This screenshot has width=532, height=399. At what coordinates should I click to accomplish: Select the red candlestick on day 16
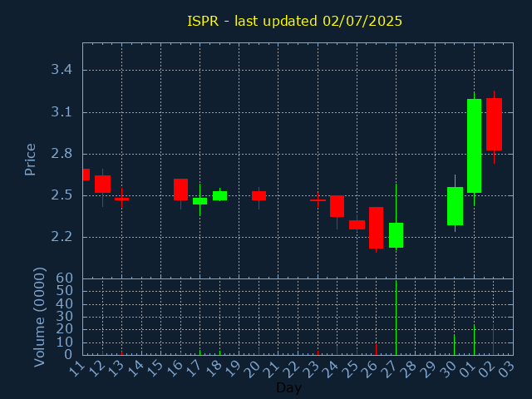pyautogui.click(x=181, y=190)
